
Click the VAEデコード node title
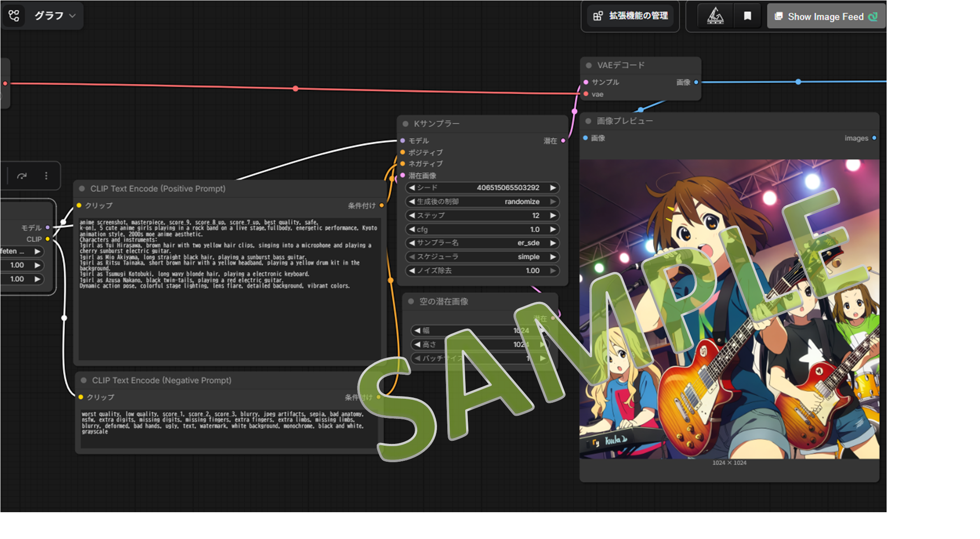(x=621, y=66)
